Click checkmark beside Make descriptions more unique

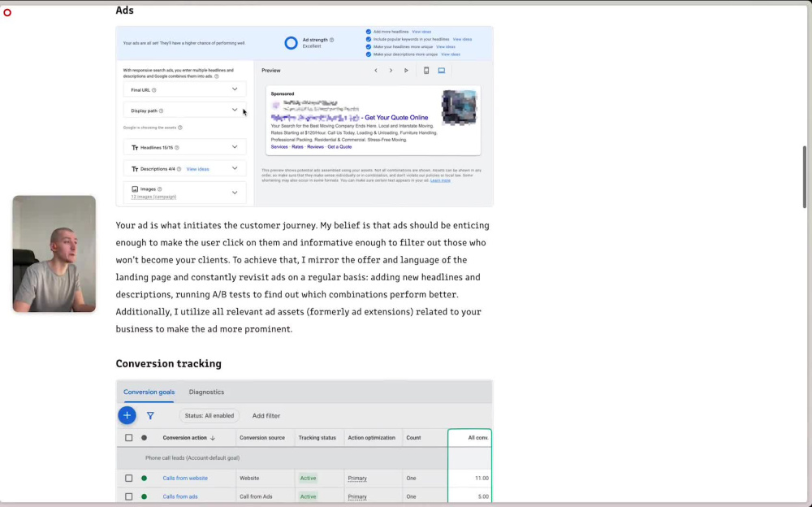point(369,54)
